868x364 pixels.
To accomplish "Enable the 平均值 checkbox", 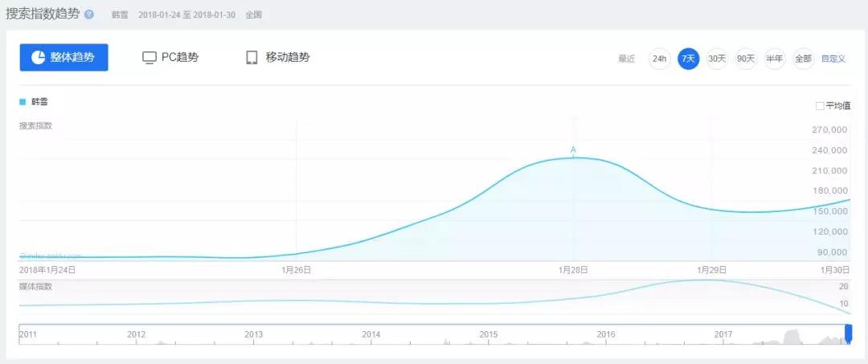I will [820, 105].
